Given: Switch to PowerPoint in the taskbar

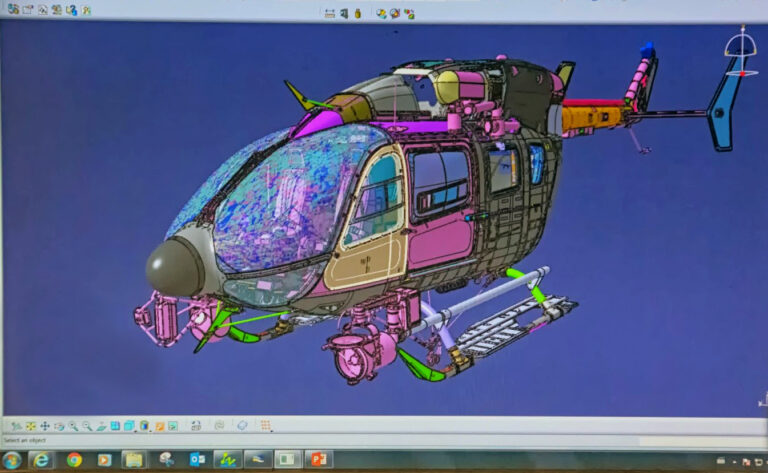Looking at the screenshot, I should click(x=319, y=459).
